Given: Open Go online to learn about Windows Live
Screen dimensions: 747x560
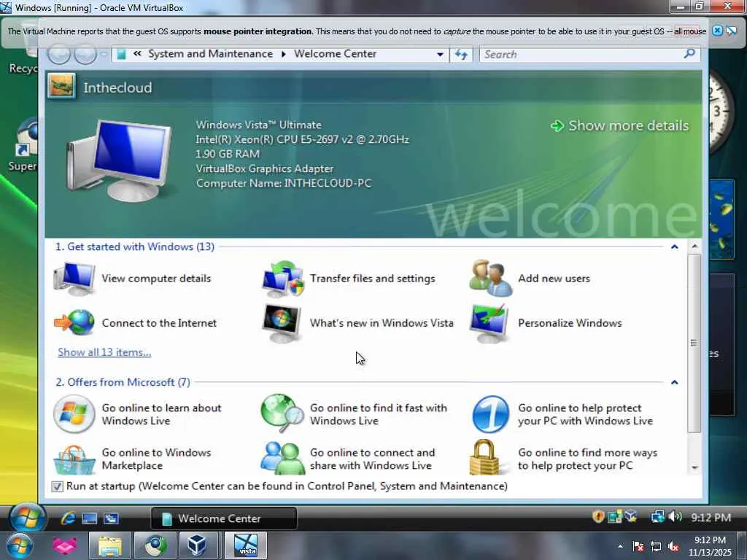Looking at the screenshot, I should coord(138,414).
